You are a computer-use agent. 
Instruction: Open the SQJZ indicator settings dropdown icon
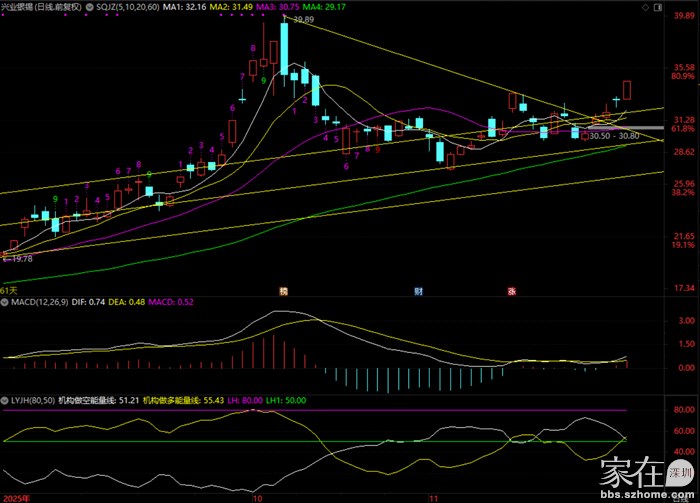pyautogui.click(x=88, y=7)
